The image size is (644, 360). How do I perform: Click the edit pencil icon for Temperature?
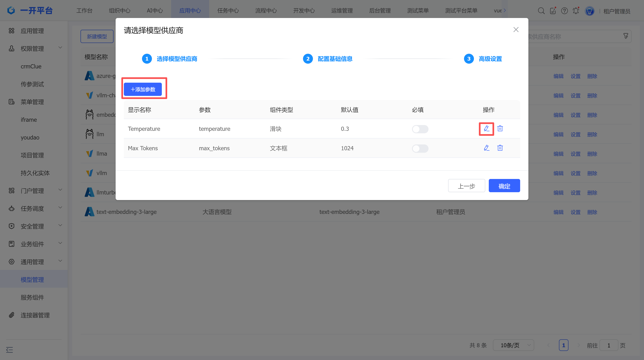coord(486,129)
